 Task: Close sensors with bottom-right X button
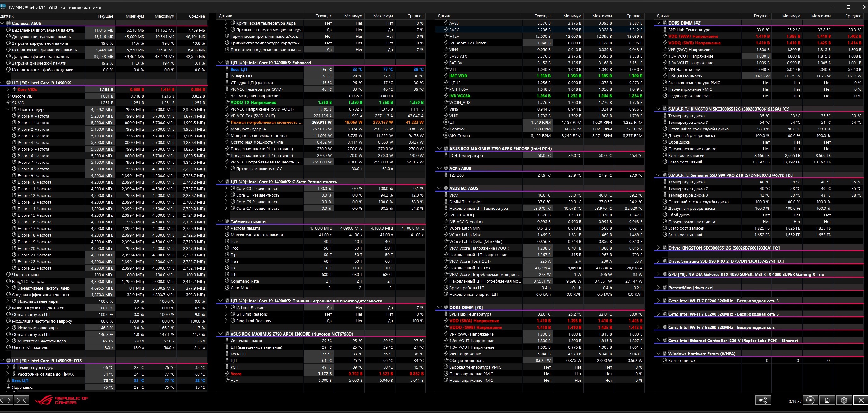click(x=861, y=400)
